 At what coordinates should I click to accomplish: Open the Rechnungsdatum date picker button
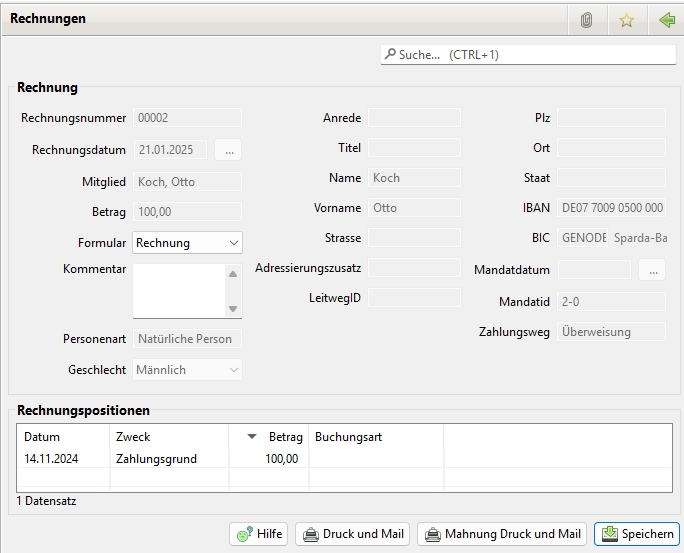(x=228, y=150)
